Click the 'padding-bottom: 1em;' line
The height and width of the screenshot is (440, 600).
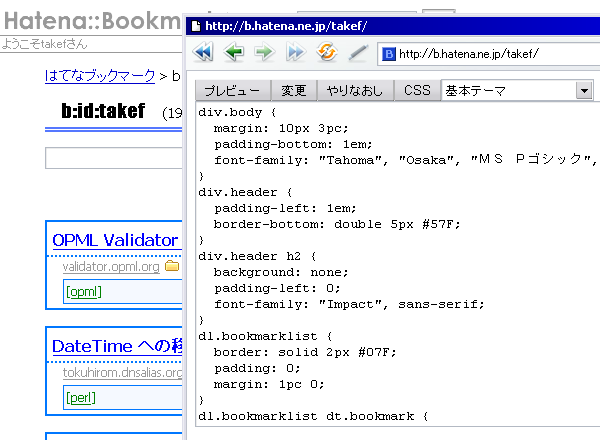click(293, 145)
